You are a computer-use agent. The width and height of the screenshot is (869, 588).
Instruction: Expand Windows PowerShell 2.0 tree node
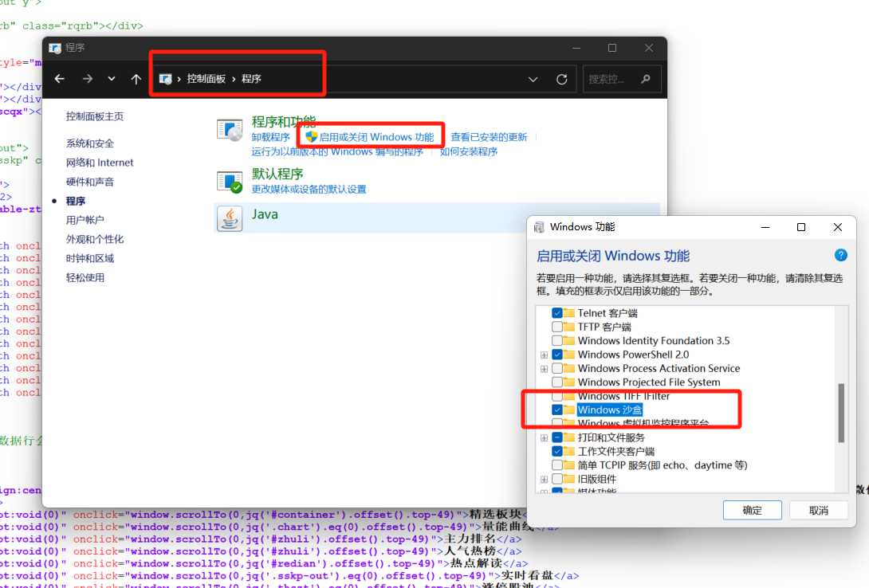point(545,355)
